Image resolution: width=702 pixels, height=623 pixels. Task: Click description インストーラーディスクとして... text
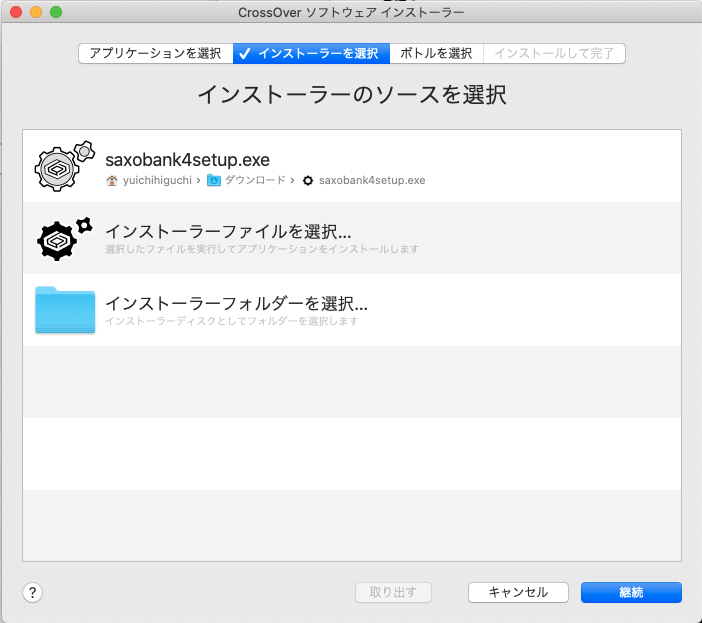coord(232,321)
